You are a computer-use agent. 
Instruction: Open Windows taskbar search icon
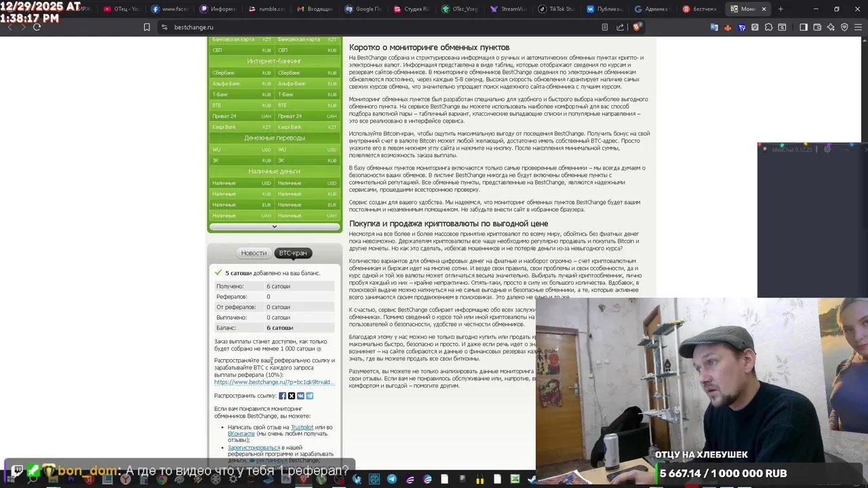pyautogui.click(x=33, y=479)
